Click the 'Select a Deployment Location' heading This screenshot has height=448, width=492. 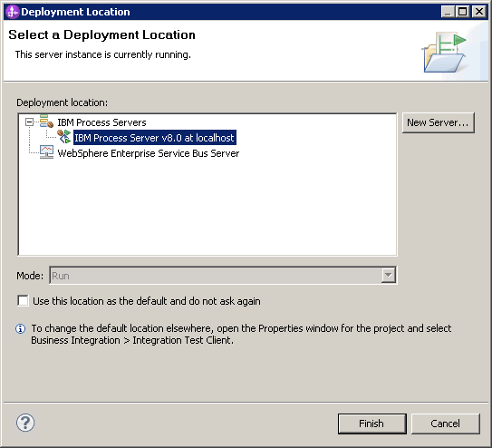[x=101, y=34]
